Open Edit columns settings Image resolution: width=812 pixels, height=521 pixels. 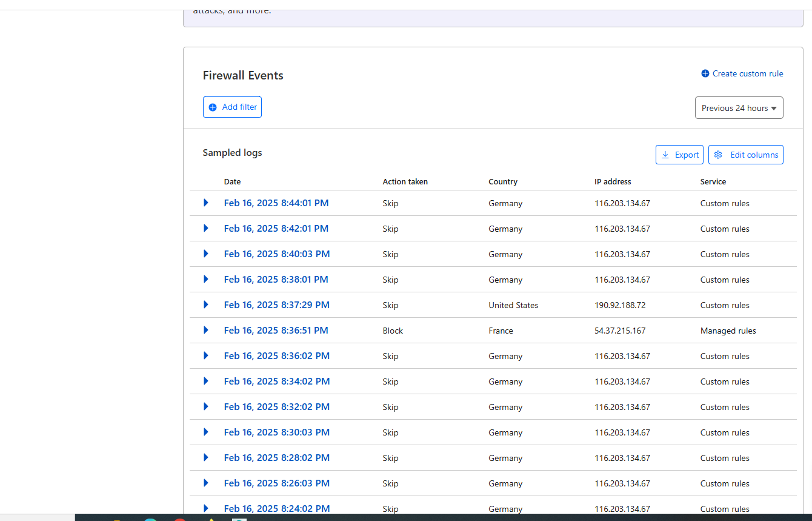745,155
